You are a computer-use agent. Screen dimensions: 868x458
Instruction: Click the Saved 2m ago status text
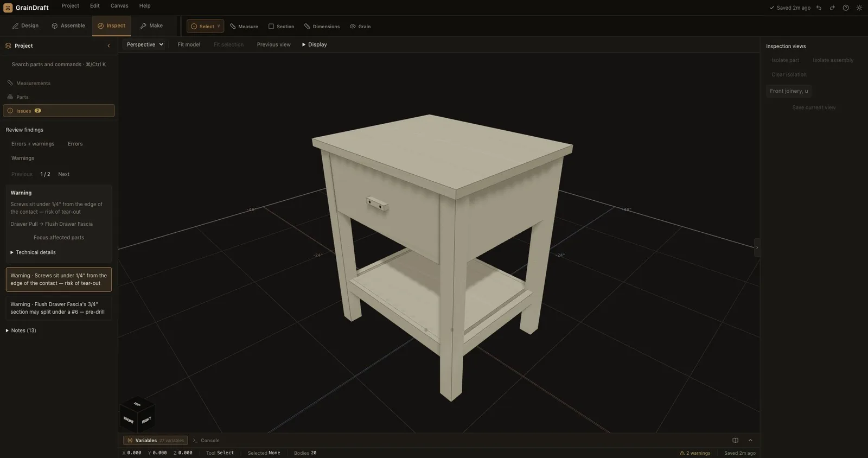coord(739,453)
